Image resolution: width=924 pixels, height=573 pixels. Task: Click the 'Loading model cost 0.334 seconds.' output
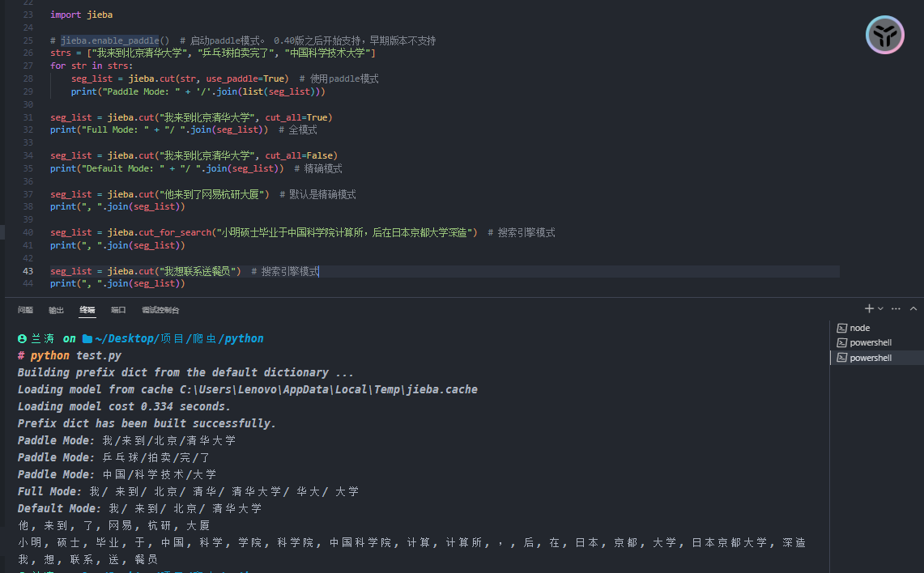pos(124,406)
